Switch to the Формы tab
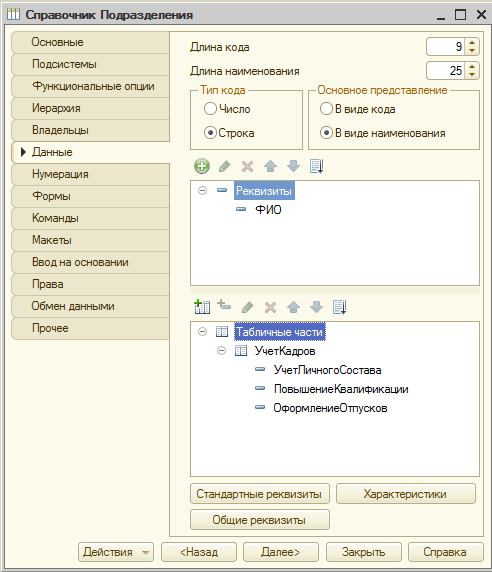Screen dimensions: 492x572 pyautogui.click(x=90, y=196)
